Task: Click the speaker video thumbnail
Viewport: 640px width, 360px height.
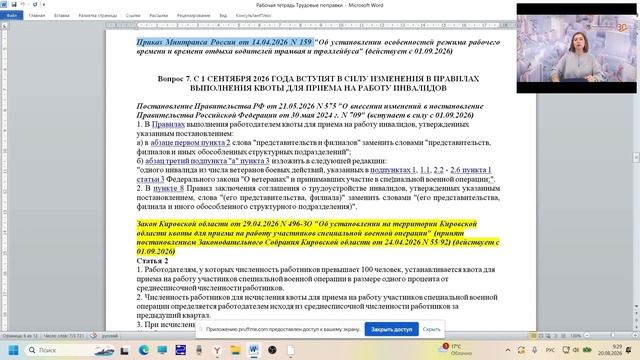Action: (x=576, y=48)
